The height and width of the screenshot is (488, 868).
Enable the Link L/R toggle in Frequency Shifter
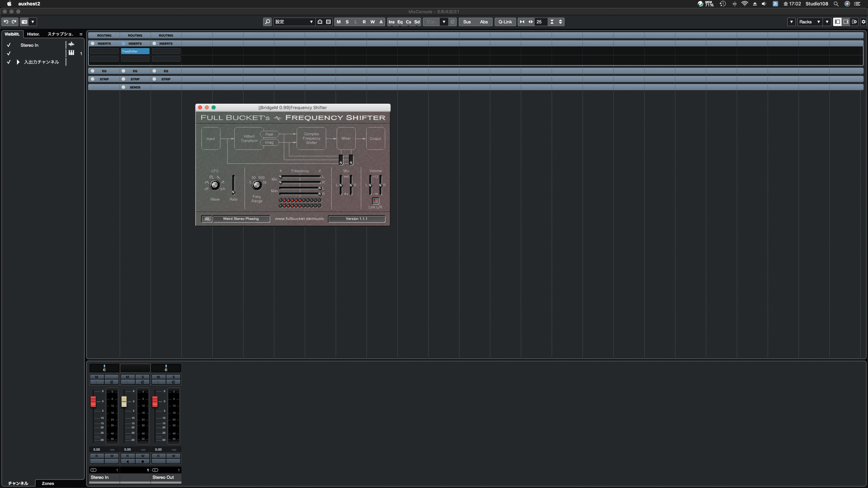tap(375, 201)
